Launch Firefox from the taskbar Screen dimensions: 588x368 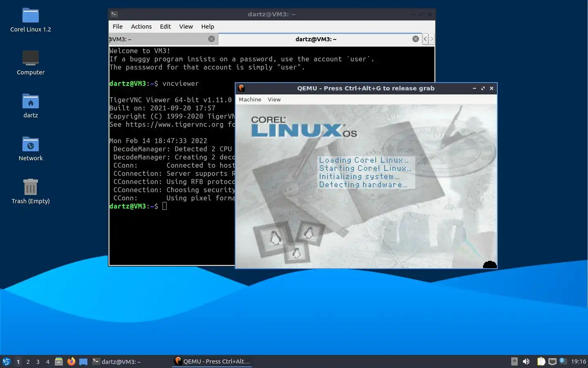[71, 361]
